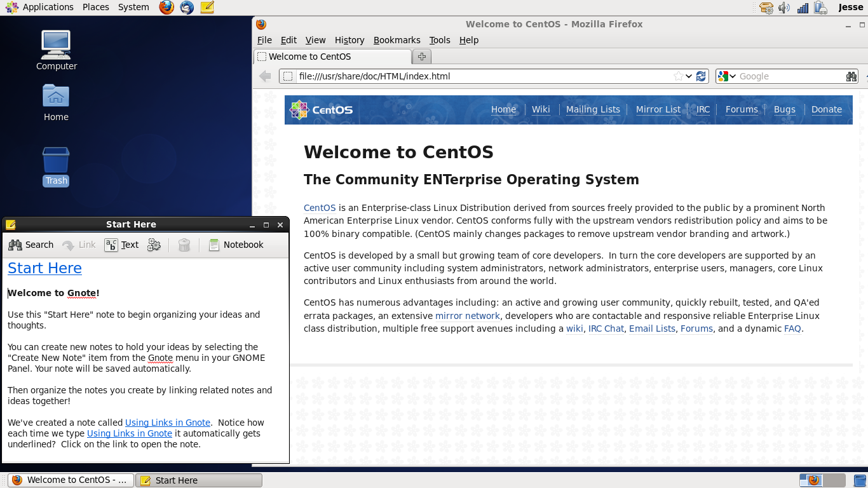Viewport: 868px width, 488px height.
Task: Open the search engine selector dropdown
Action: point(726,76)
